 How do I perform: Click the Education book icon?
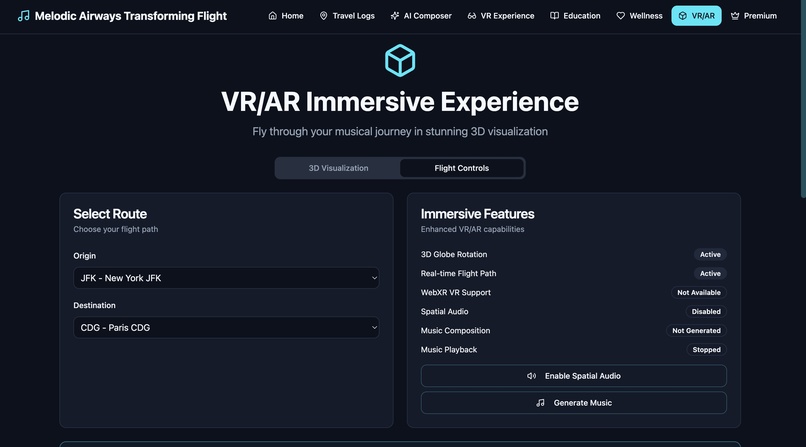point(554,16)
